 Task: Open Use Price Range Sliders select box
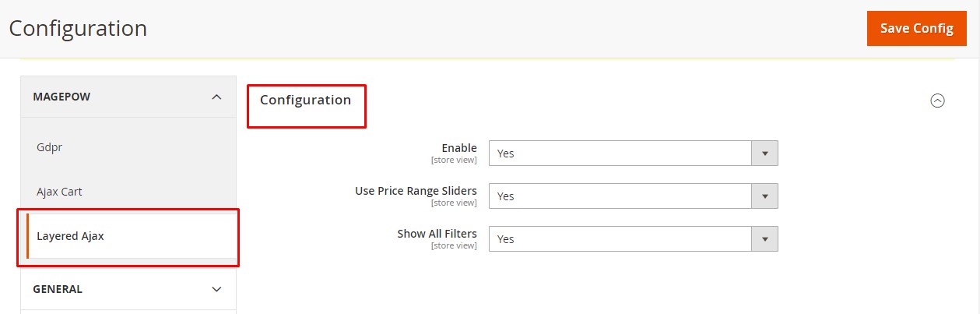(620, 196)
